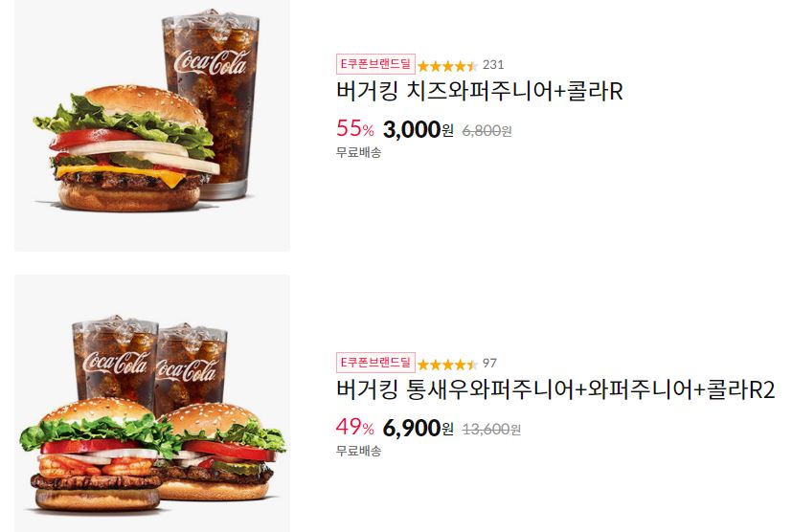
Task: Click the struck-through 13,600원 original price
Action: click(491, 430)
